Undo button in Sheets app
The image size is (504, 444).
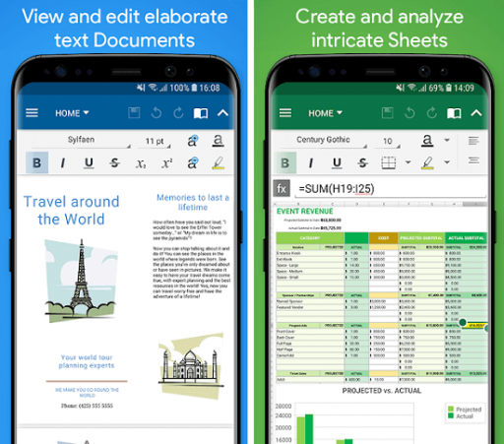409,113
